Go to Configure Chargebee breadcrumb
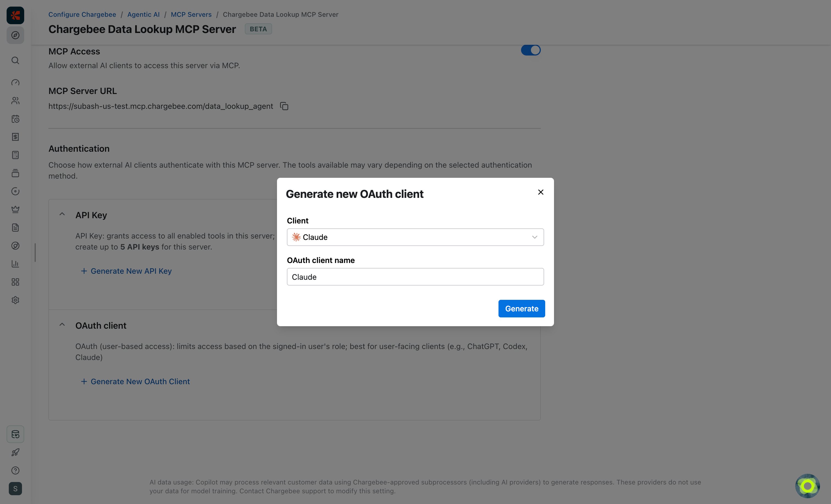This screenshot has width=831, height=504. point(82,15)
